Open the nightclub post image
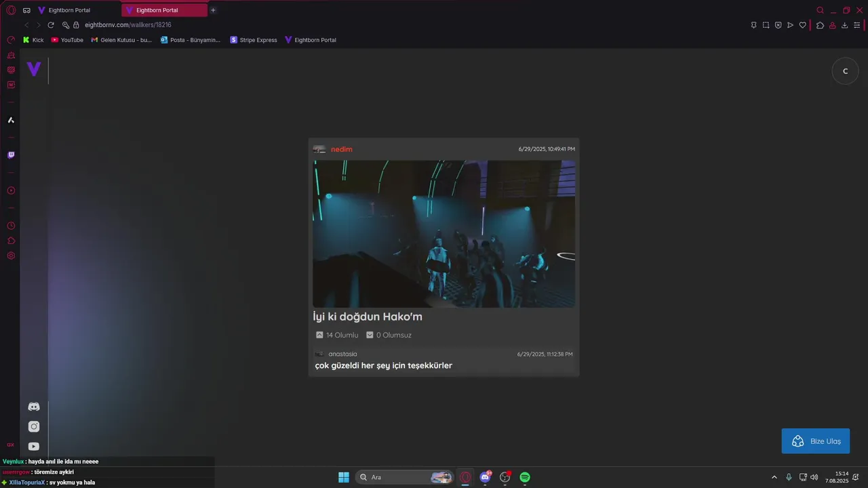 (443, 234)
